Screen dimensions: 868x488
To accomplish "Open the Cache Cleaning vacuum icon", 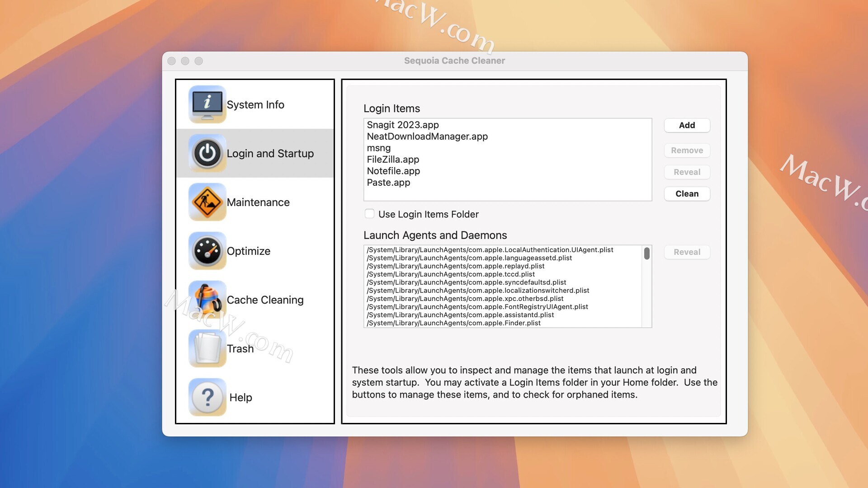I will [207, 300].
